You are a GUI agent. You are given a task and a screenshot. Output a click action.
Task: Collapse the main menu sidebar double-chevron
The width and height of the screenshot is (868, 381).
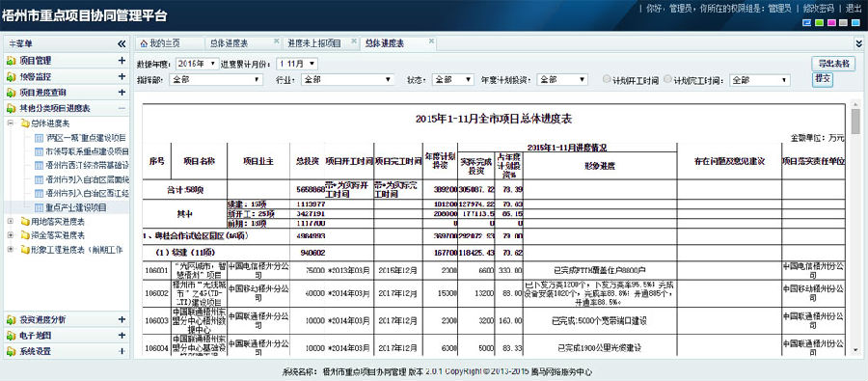click(122, 43)
